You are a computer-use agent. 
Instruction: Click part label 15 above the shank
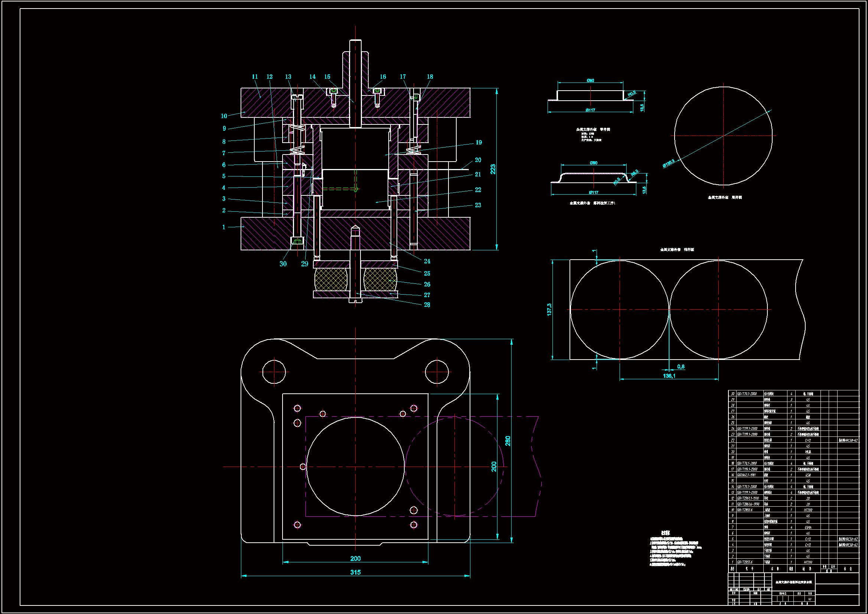pyautogui.click(x=327, y=77)
